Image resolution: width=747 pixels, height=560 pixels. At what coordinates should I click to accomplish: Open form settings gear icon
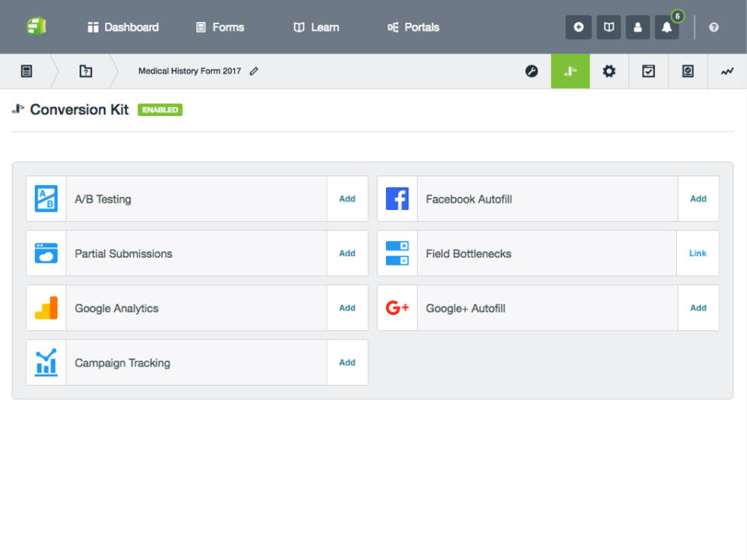[609, 72]
